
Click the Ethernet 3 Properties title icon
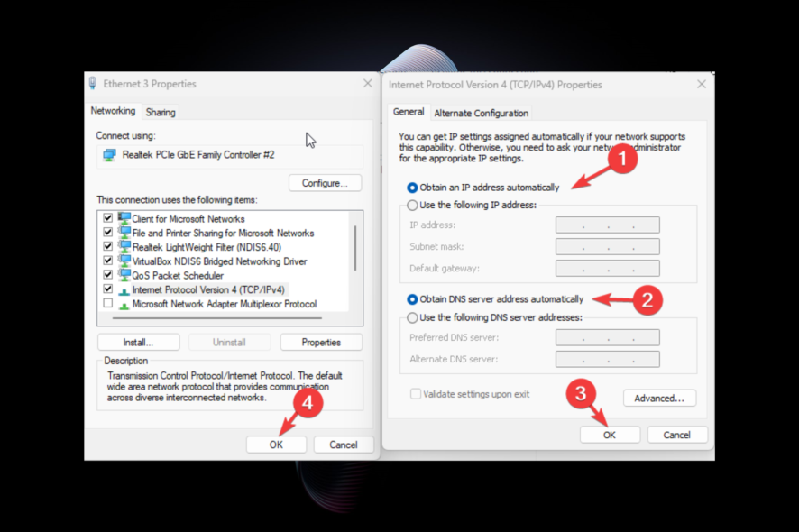[x=93, y=84]
